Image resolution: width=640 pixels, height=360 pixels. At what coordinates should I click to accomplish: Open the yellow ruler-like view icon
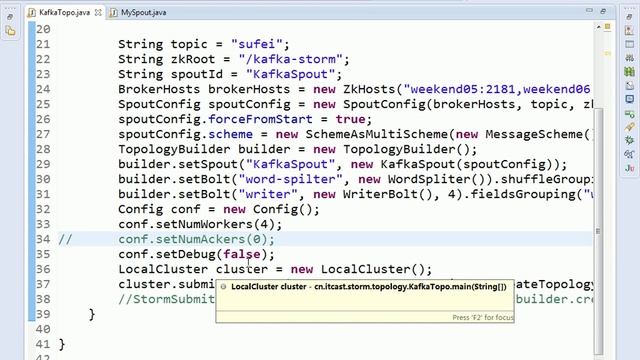[x=629, y=127]
